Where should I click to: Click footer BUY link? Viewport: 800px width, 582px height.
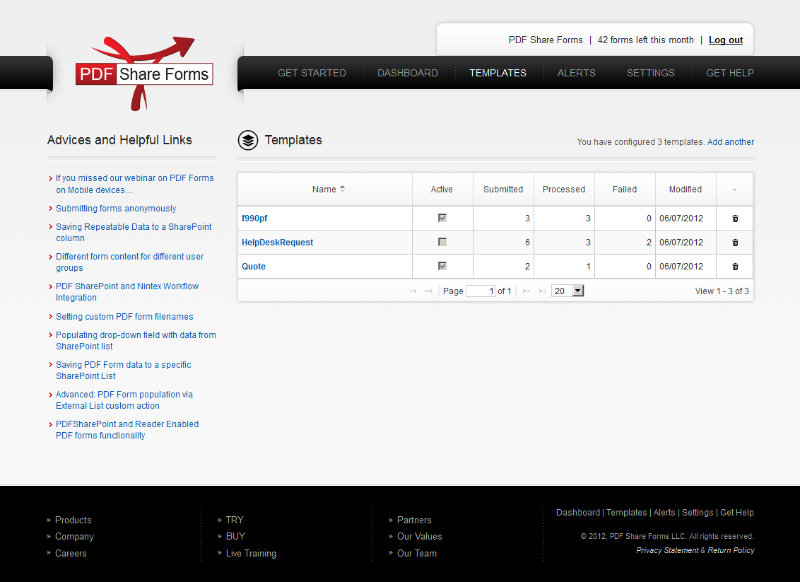point(236,537)
